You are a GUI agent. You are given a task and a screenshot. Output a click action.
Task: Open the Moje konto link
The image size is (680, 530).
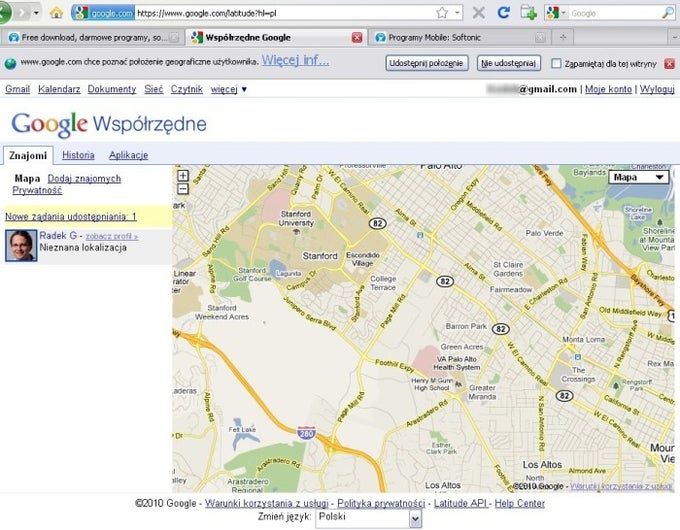click(608, 89)
